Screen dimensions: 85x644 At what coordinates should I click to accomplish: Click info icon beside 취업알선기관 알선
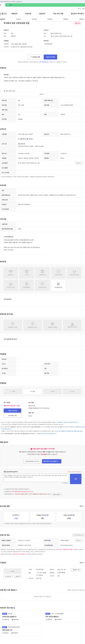click(x=48, y=515)
